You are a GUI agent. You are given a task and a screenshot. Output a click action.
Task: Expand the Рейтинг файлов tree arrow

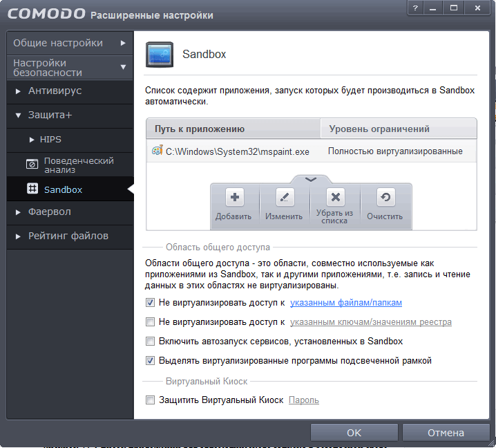click(18, 236)
